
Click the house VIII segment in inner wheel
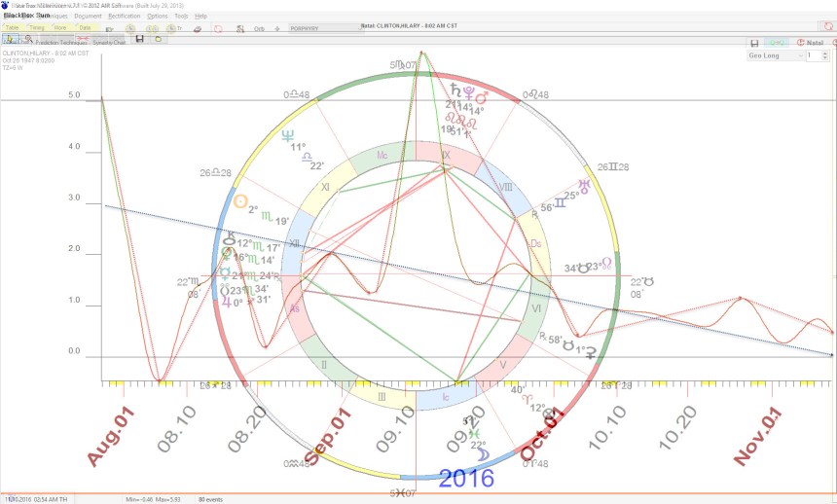505,188
